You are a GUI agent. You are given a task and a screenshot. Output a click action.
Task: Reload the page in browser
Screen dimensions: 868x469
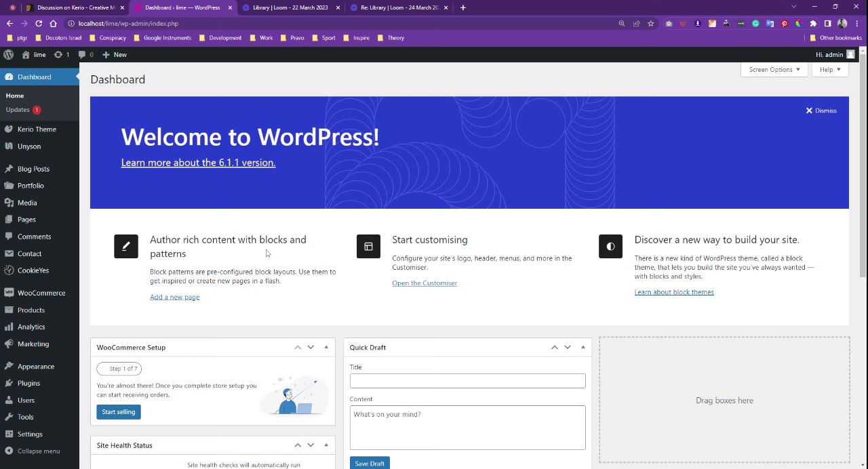coord(39,23)
